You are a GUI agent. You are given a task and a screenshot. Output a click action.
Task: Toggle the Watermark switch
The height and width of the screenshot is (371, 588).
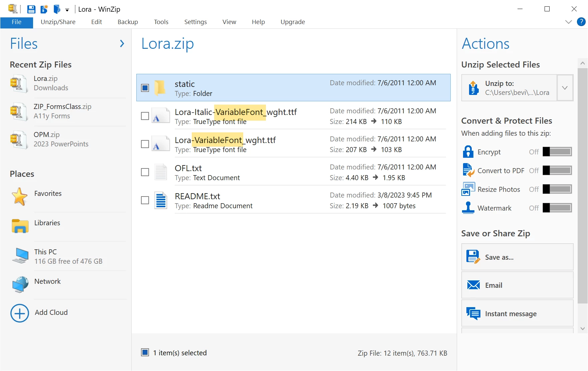[557, 208]
